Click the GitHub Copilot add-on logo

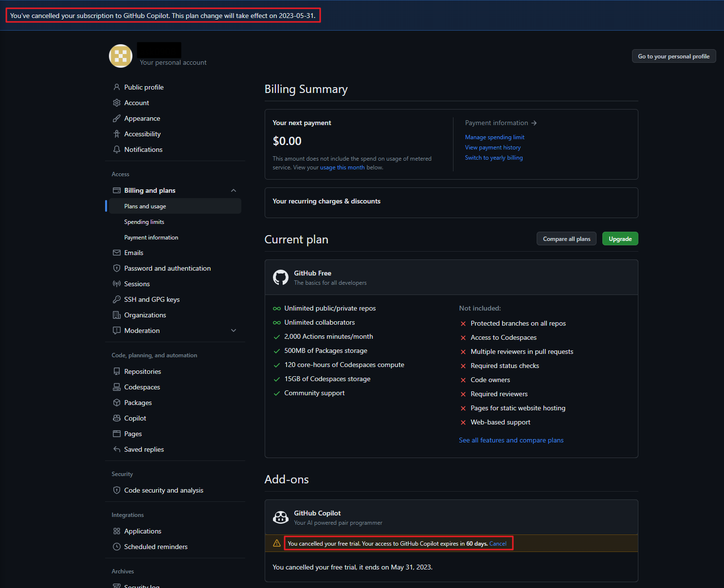281,517
